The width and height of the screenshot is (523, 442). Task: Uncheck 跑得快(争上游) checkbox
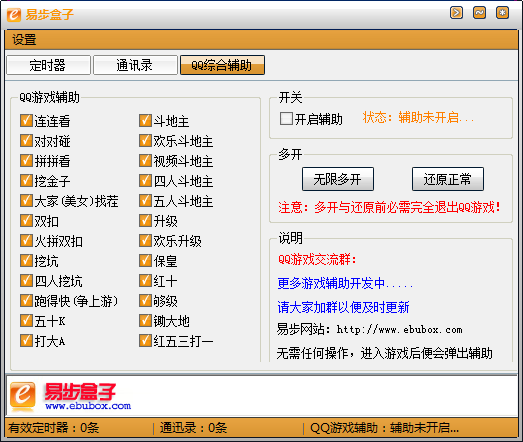coord(26,301)
